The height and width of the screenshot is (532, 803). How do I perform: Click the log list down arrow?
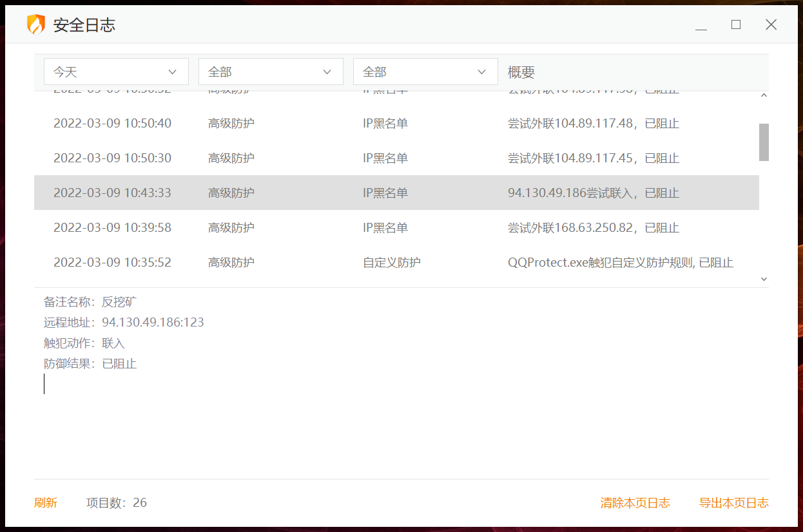click(x=764, y=279)
